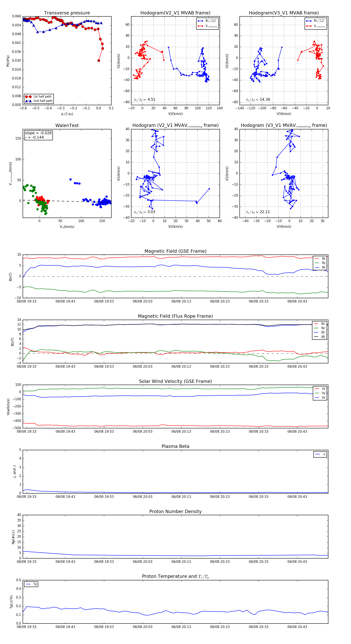Screen dimensions: 351x644
Task: Click the "A (T·m)" x-axis label
Action: pyautogui.click(x=67, y=114)
